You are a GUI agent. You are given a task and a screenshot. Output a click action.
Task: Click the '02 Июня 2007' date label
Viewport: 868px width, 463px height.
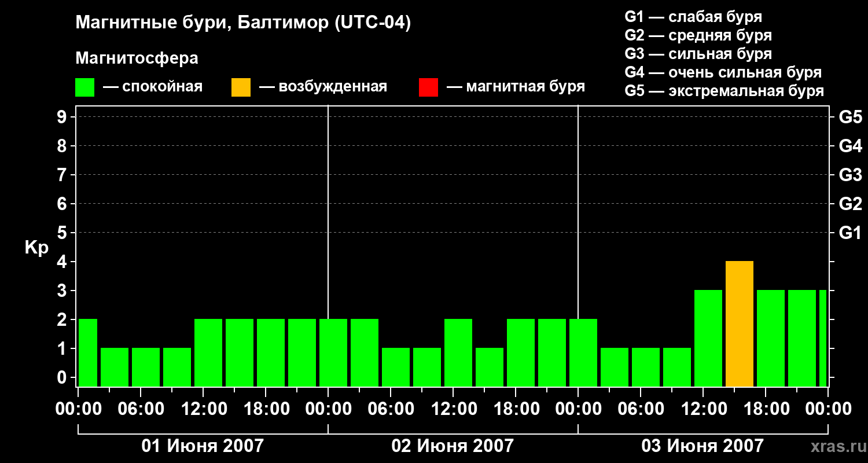click(453, 446)
